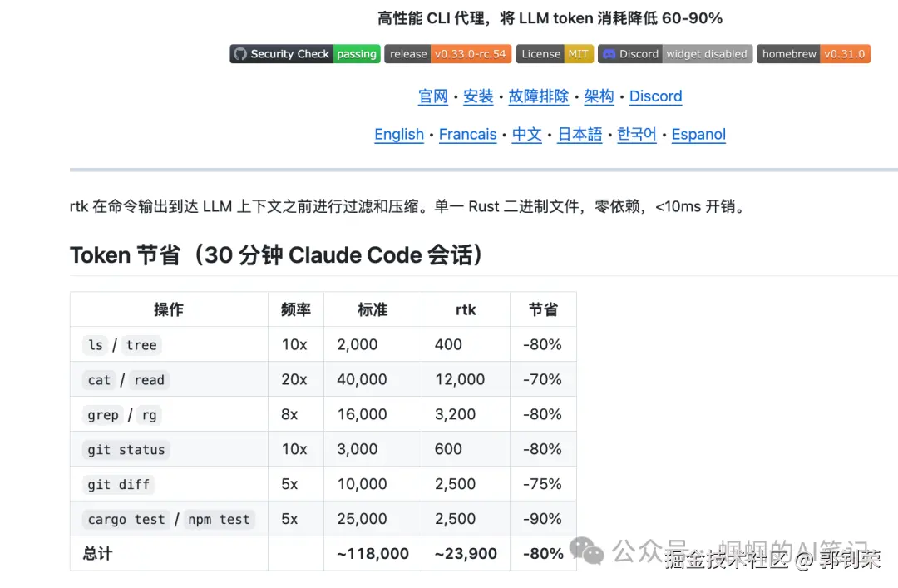Switch to the Francais version
Screen dimensions: 898x588
[x=467, y=135]
